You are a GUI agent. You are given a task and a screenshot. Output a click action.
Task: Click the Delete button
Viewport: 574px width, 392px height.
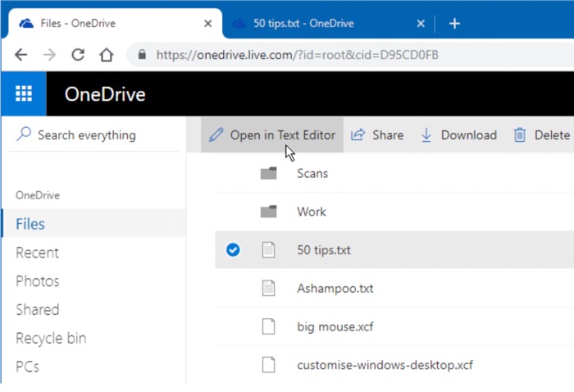tap(542, 135)
